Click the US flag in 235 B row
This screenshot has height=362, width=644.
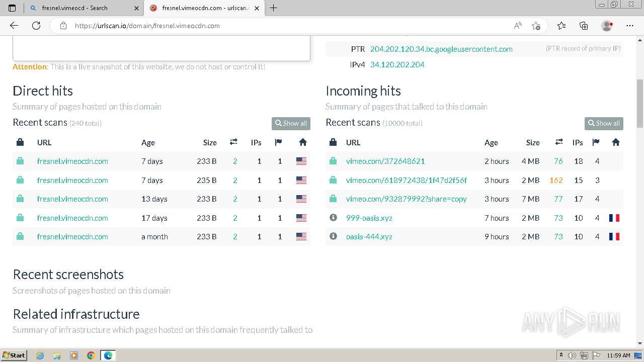[x=301, y=180]
